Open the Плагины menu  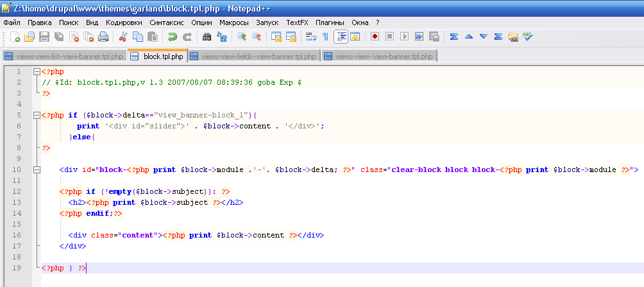(x=330, y=22)
